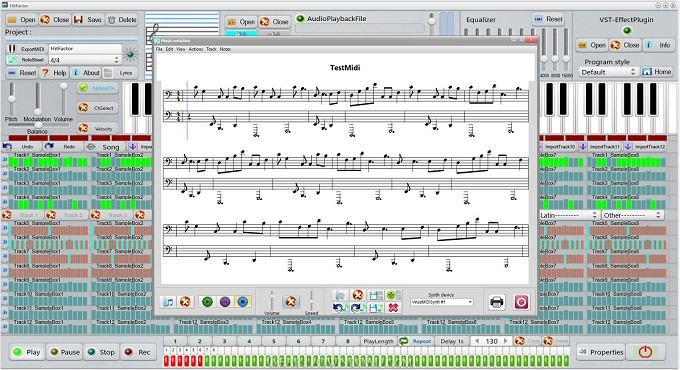
Task: Click the pink X delete icon in notation toolbar
Action: pyautogui.click(x=393, y=308)
